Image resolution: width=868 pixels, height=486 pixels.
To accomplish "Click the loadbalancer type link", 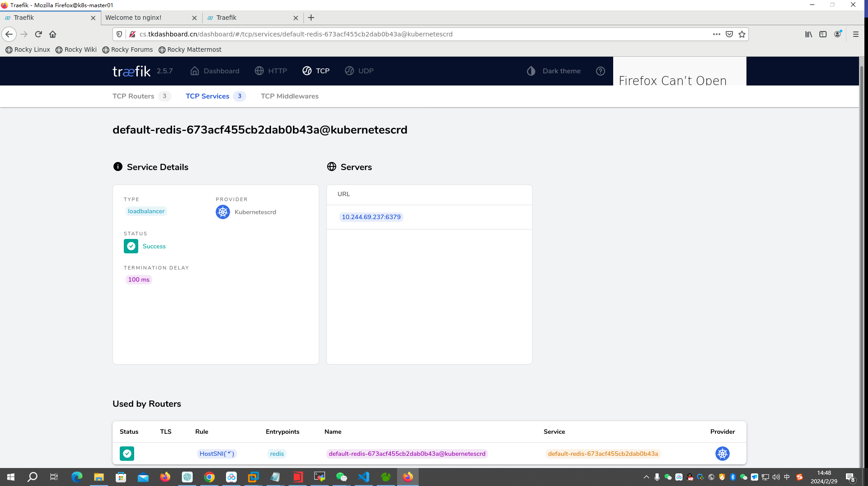I will [x=146, y=211].
